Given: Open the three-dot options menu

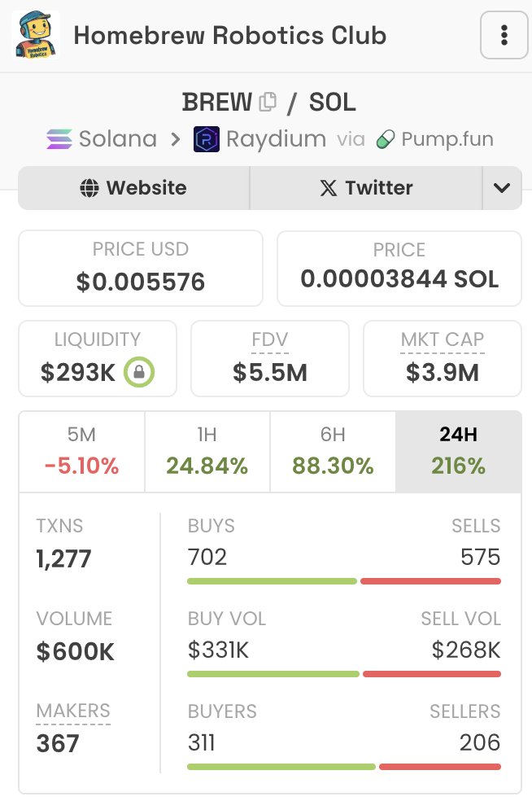Looking at the screenshot, I should tap(504, 36).
